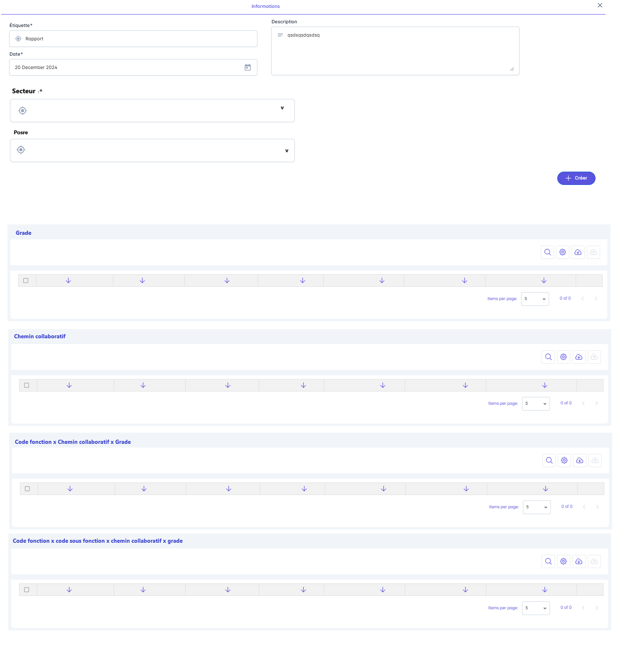The height and width of the screenshot is (672, 620).
Task: Click search icon in Code fonction x Chemin collaboratif x Grade
Action: point(549,460)
